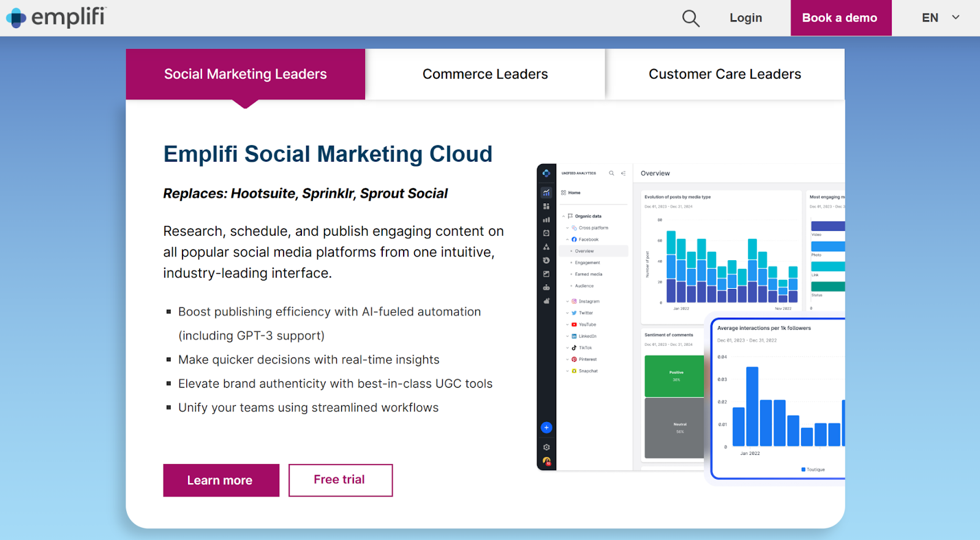Click the blue plus button in dashboard sidebar
980x540 pixels.
point(546,427)
